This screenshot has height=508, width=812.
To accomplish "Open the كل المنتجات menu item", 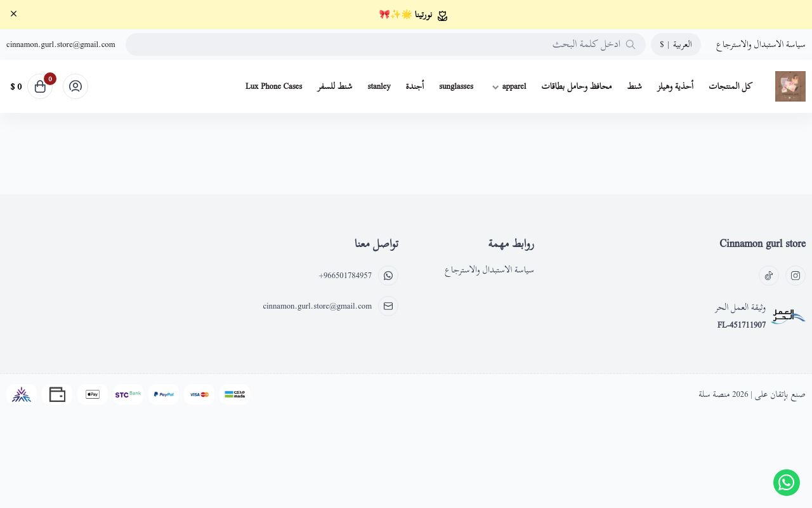I will (730, 86).
